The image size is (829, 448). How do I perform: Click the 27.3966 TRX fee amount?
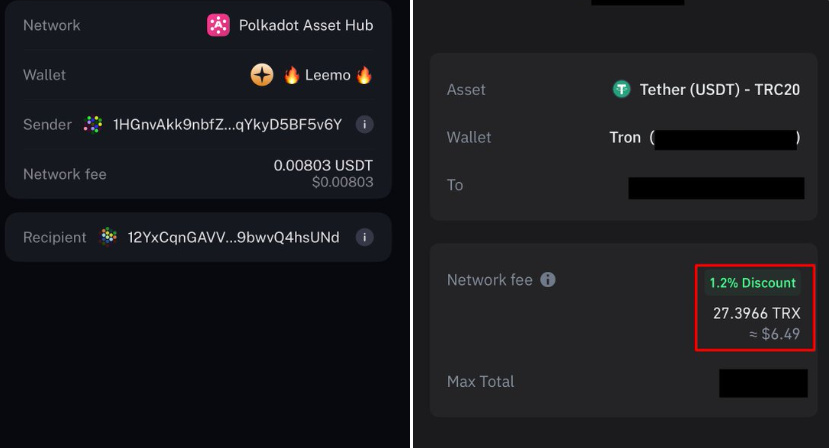(757, 313)
